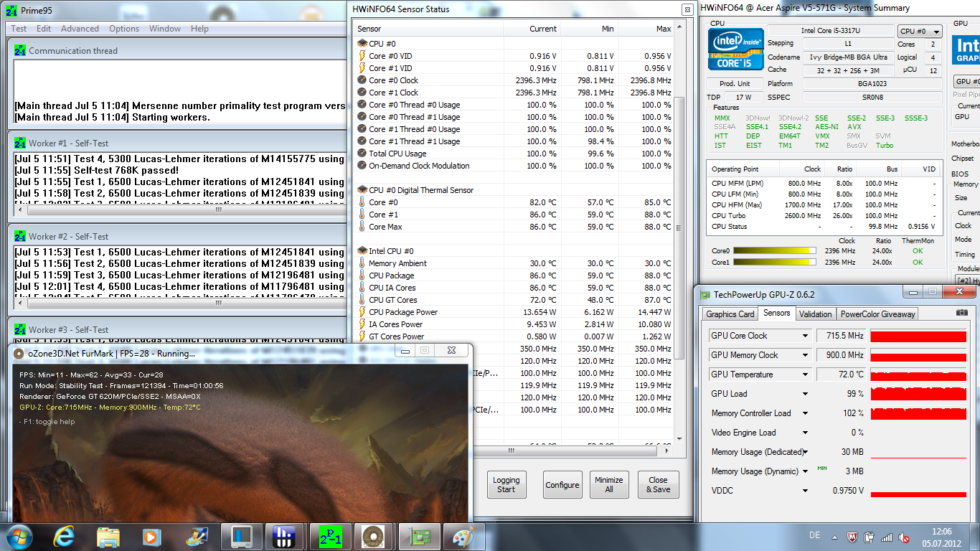Open GPU Memory Clock sensor dropdown

click(x=806, y=355)
